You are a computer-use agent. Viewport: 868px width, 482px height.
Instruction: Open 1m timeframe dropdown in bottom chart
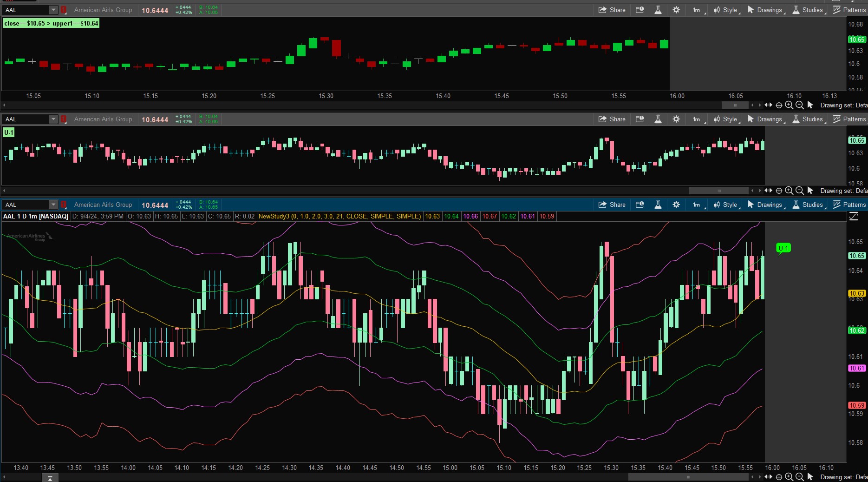(698, 205)
